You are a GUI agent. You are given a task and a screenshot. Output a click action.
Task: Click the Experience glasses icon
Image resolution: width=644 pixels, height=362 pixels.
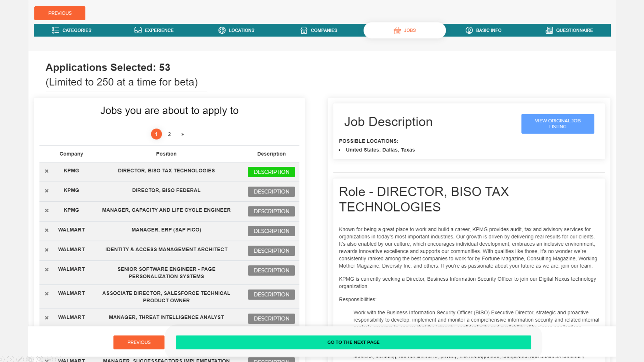pyautogui.click(x=138, y=30)
